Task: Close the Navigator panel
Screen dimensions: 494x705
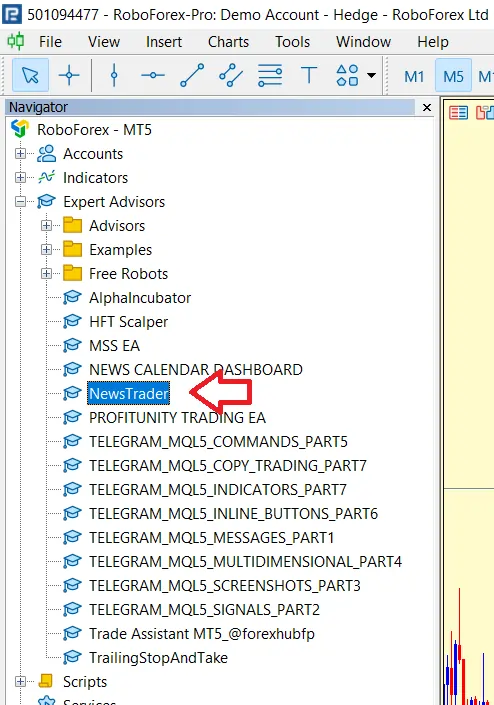Action: 427,107
